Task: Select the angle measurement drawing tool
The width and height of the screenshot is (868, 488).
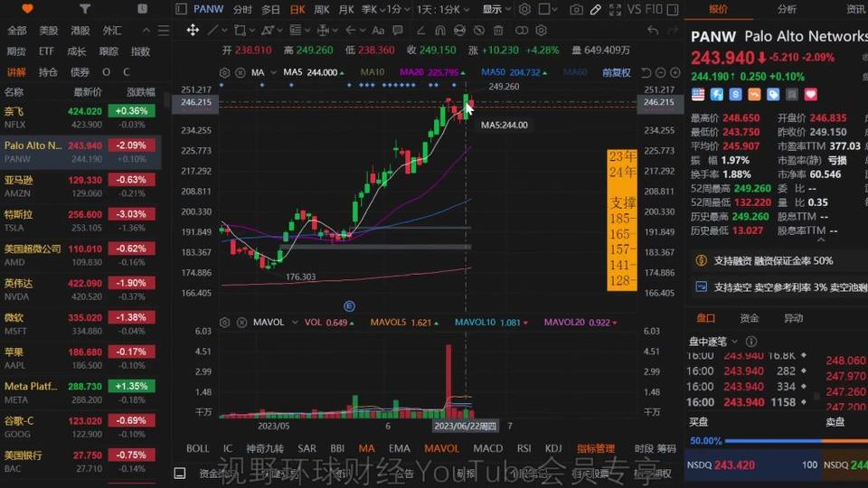Action: click(x=420, y=30)
